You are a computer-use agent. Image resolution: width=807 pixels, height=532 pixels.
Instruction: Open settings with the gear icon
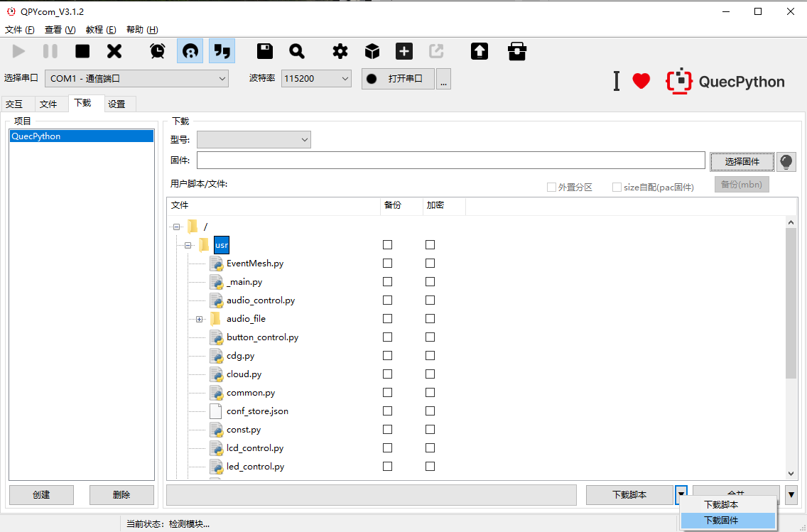(340, 51)
